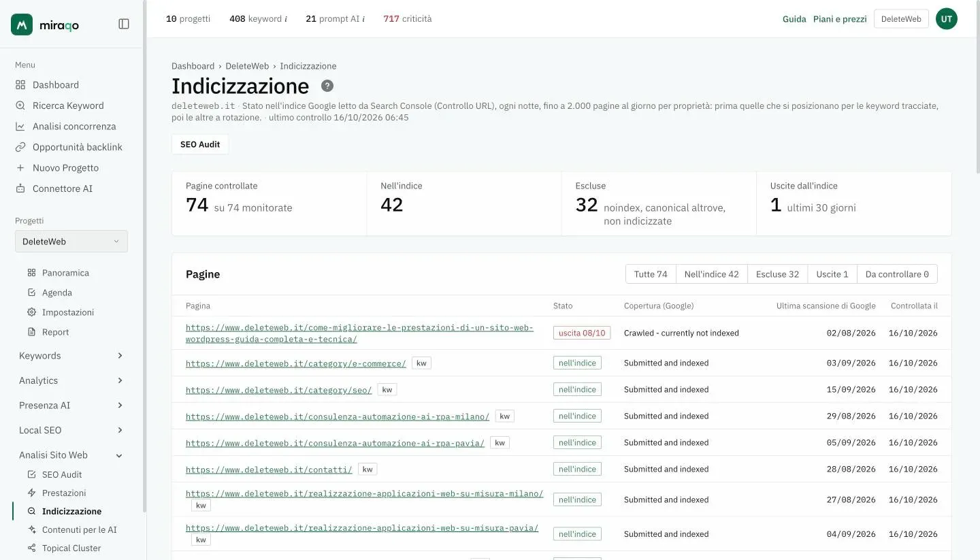
Task: Click the Analisi concorrenza chart icon
Action: 20,127
